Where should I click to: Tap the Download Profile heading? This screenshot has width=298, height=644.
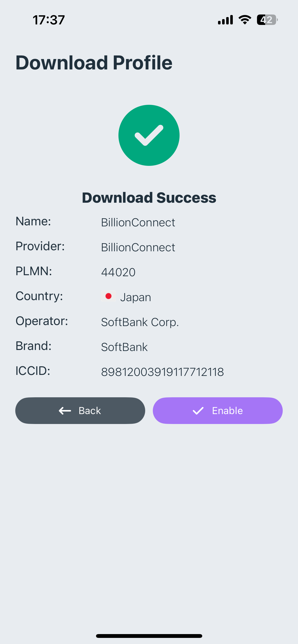tap(94, 63)
